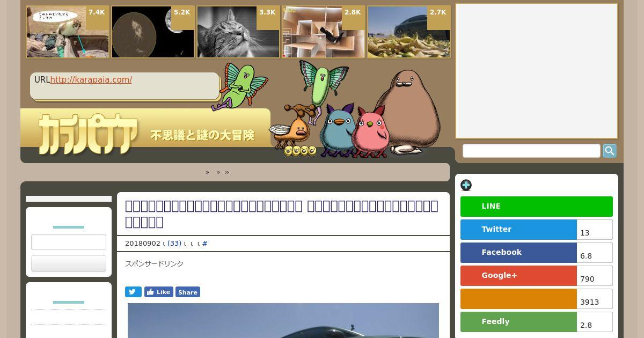
Task: Follow the http://karapaia.com/ URL link
Action: coord(91,79)
